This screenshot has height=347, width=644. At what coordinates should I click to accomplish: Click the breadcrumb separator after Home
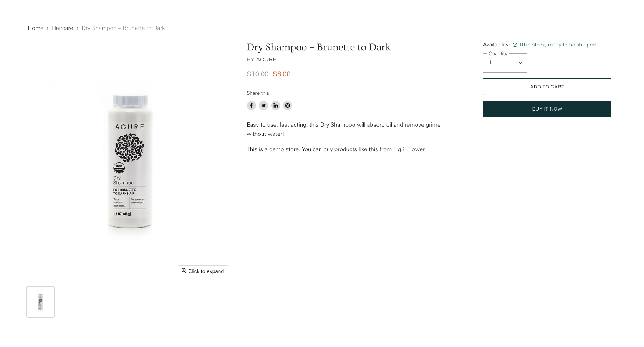click(x=47, y=28)
